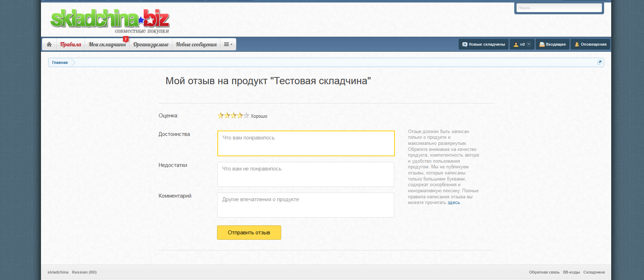This screenshot has width=644, height=280.
Task: Expand the hamburger menu dropdown in navbar
Action: tap(228, 44)
